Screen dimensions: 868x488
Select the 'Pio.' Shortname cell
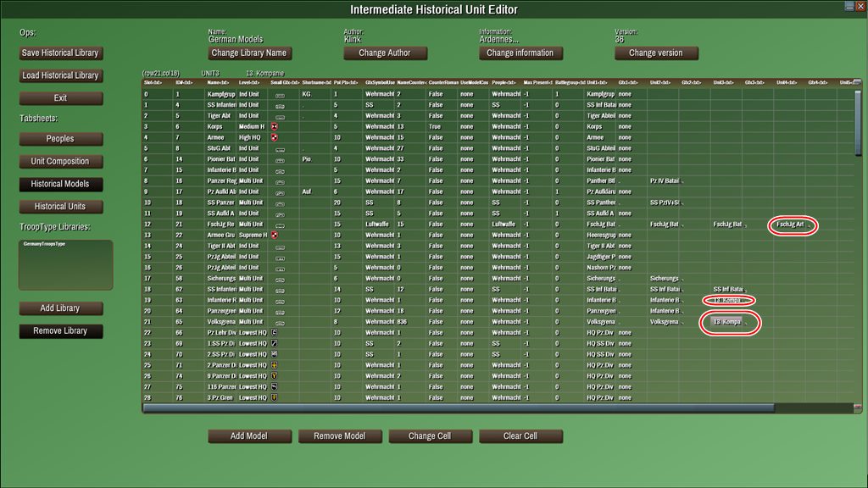point(307,159)
